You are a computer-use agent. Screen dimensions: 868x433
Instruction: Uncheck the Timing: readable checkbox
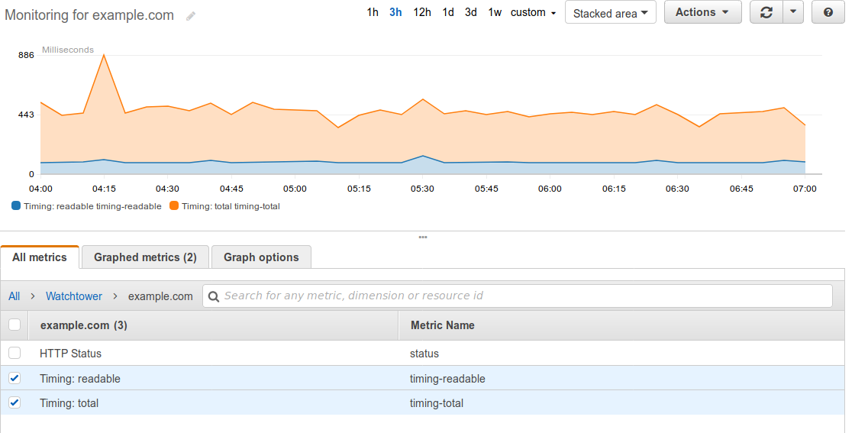15,378
